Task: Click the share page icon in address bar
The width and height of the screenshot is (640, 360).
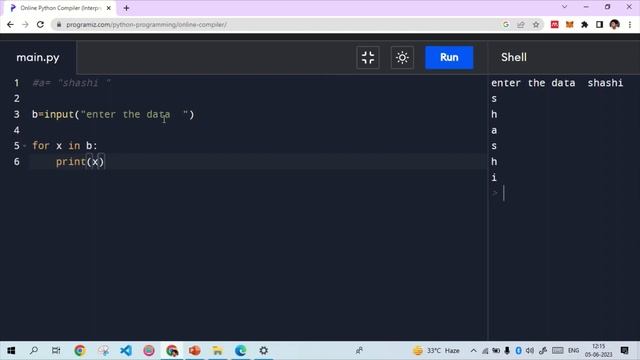Action: (521, 24)
